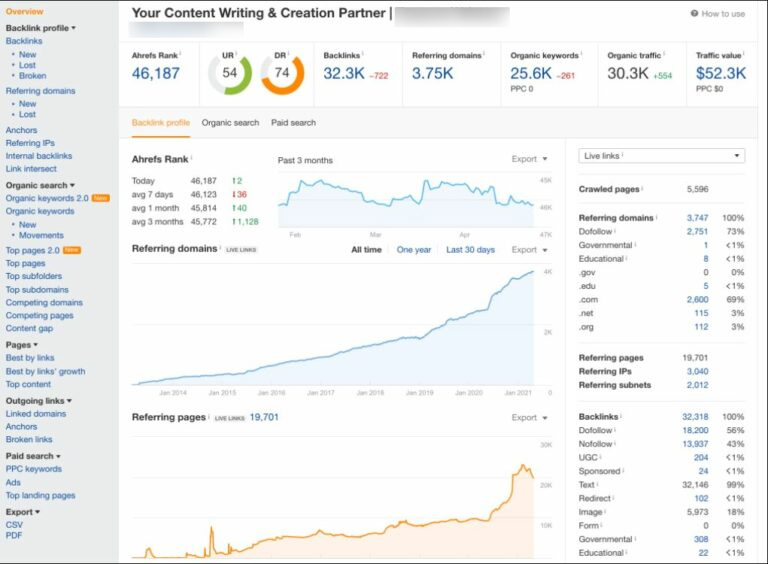The height and width of the screenshot is (564, 768).
Task: Open Export menu for Referring domains chart
Action: (x=529, y=250)
